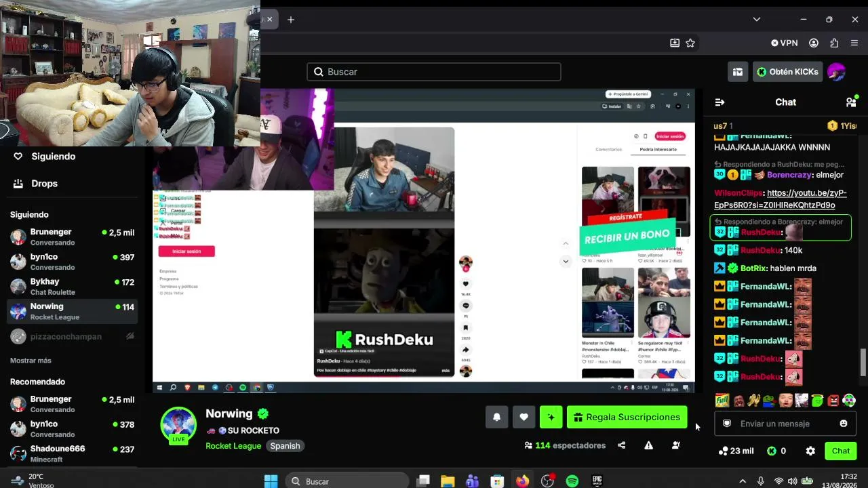The width and height of the screenshot is (868, 488).
Task: Open offline pizzaconchampan channel
Action: click(72, 336)
